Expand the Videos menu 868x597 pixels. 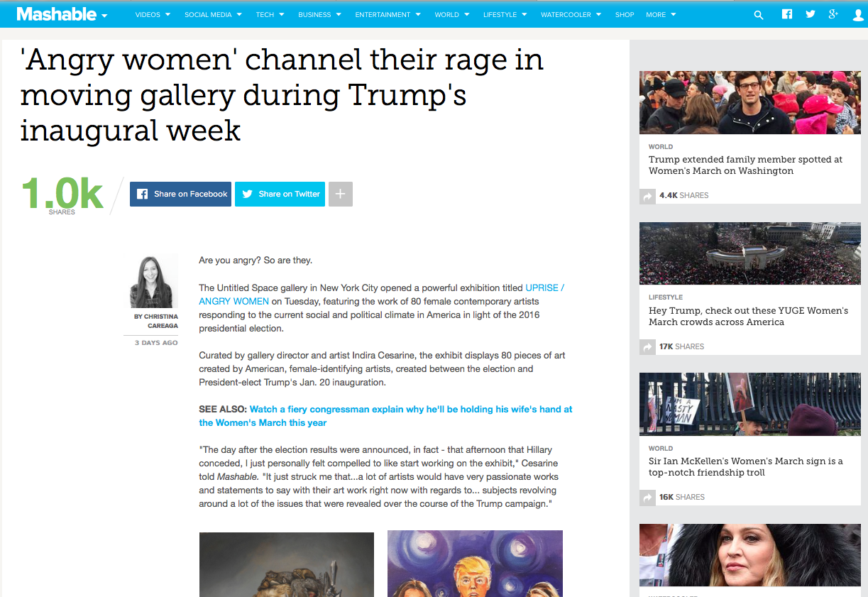click(152, 14)
